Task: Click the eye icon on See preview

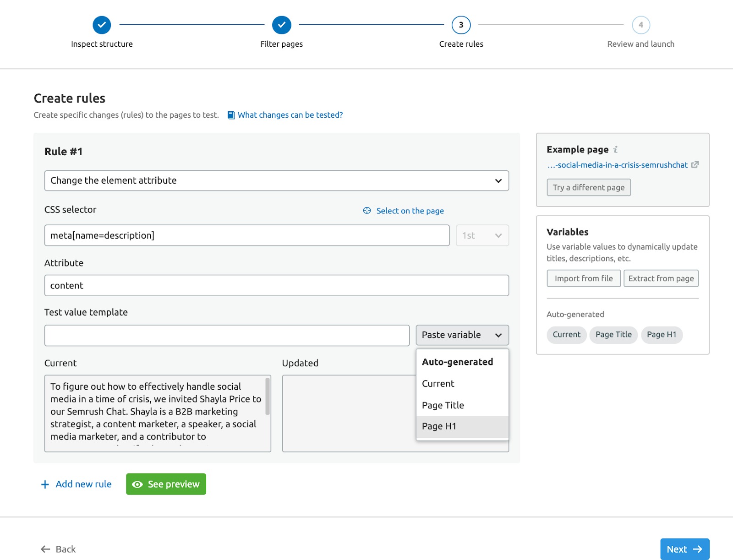Action: click(x=137, y=484)
